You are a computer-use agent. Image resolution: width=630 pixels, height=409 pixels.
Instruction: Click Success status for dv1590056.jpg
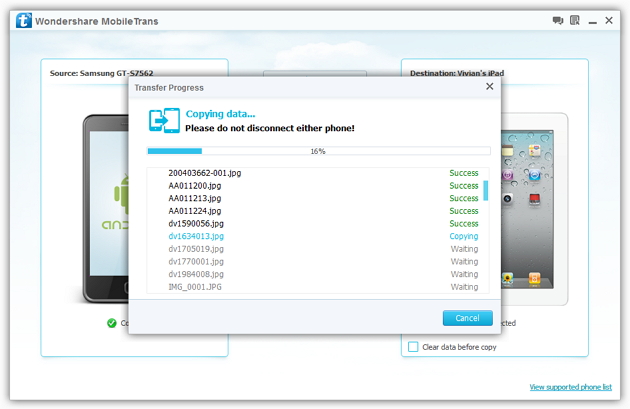464,224
